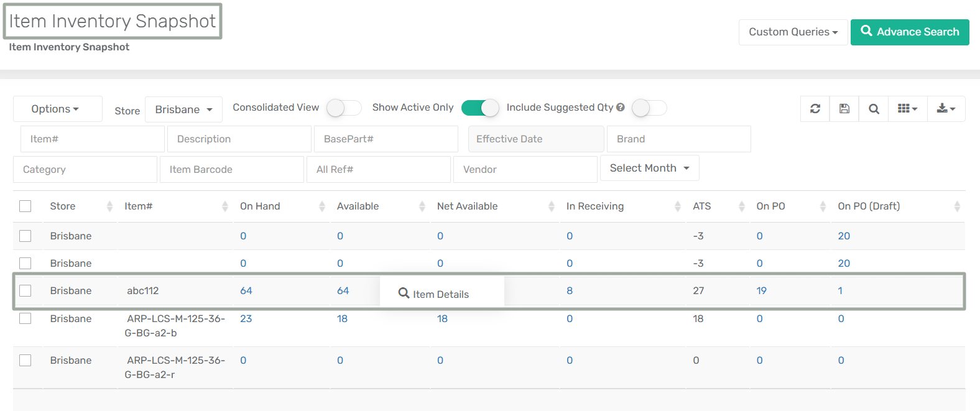Turn off Show Active Only toggle
Viewport: 980px width, 411px height.
coord(479,108)
